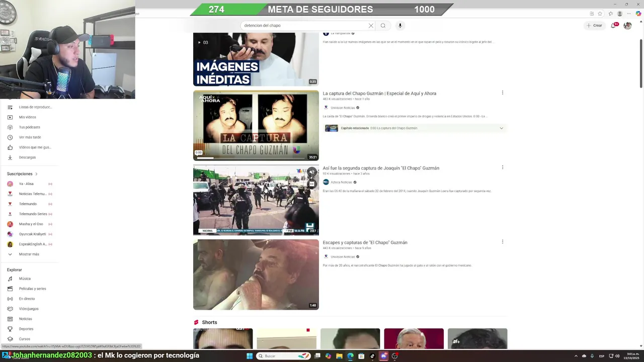This screenshot has height=362, width=644.
Task: Click the taskbar Buscar search box
Action: click(x=284, y=356)
